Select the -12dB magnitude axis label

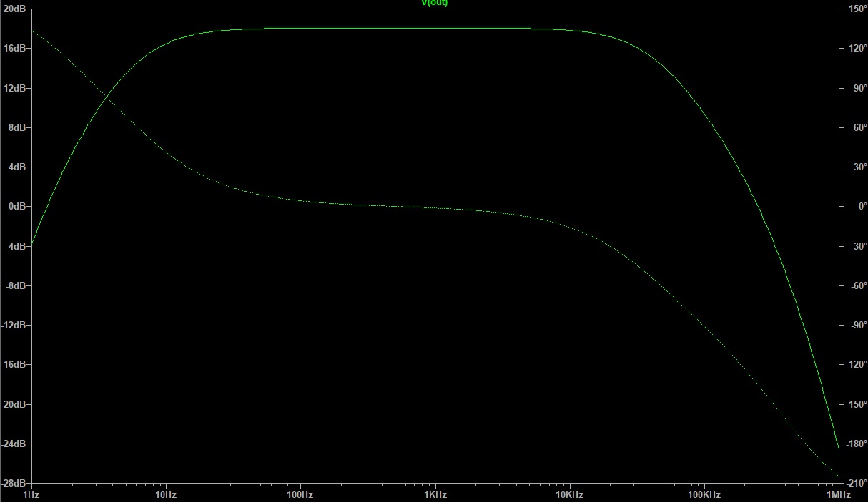click(x=14, y=326)
